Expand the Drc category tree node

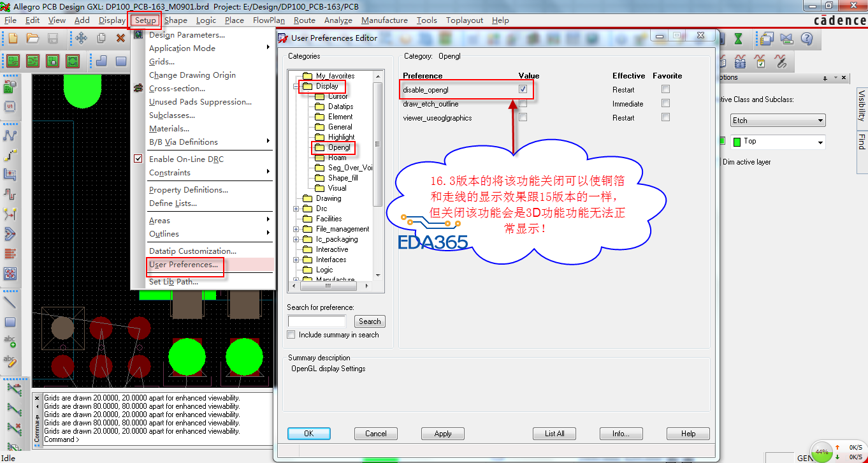tap(296, 209)
